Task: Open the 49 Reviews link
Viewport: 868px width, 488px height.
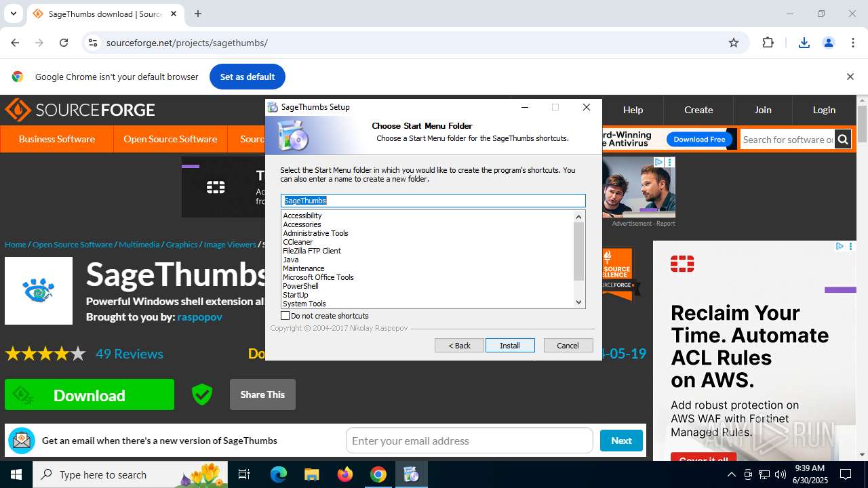Action: (x=130, y=354)
